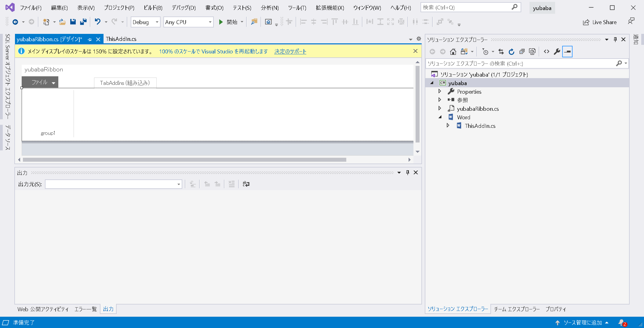Image resolution: width=644 pixels, height=328 pixels.
Task: Click Collapse All in Solution Explorer toolbar
Action: [522, 52]
